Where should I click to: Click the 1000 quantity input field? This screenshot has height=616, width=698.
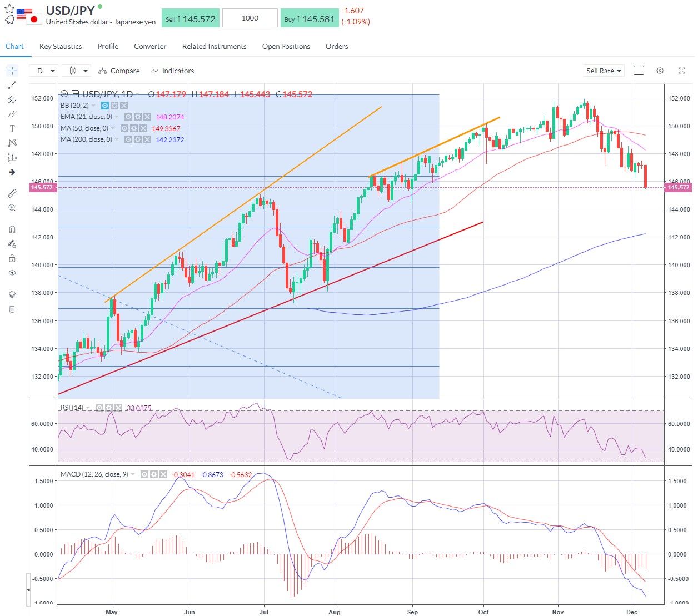[250, 17]
